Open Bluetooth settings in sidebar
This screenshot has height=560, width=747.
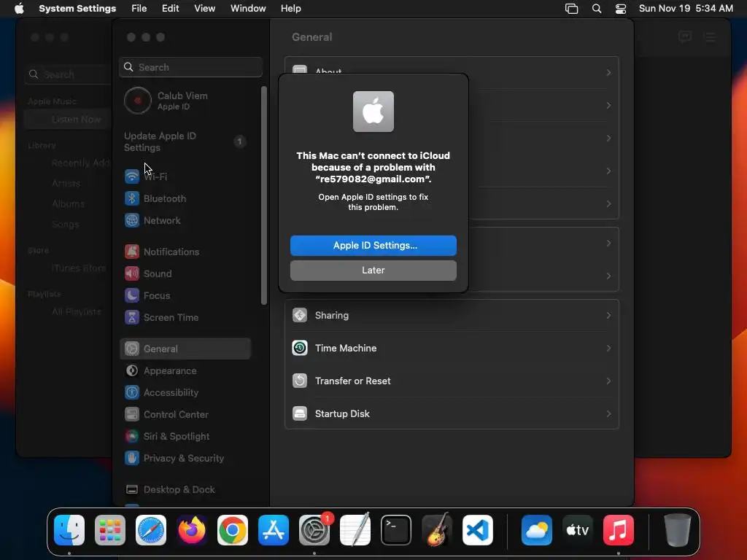coord(185,198)
